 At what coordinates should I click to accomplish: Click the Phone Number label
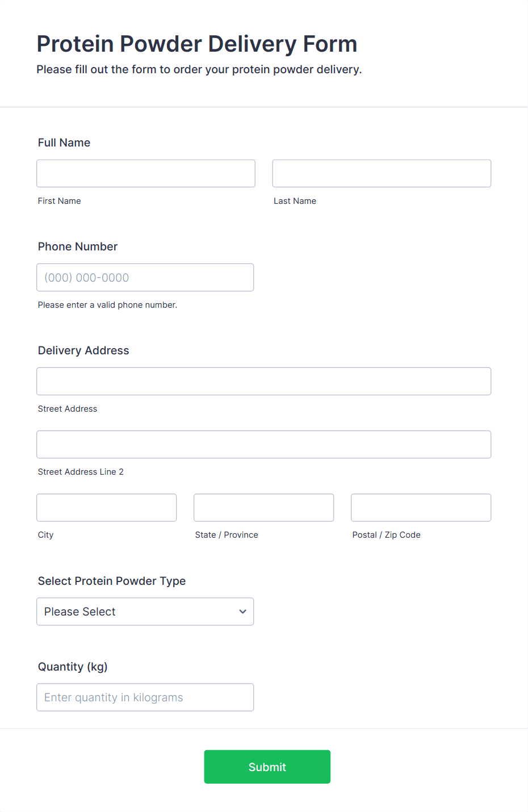[x=78, y=246]
